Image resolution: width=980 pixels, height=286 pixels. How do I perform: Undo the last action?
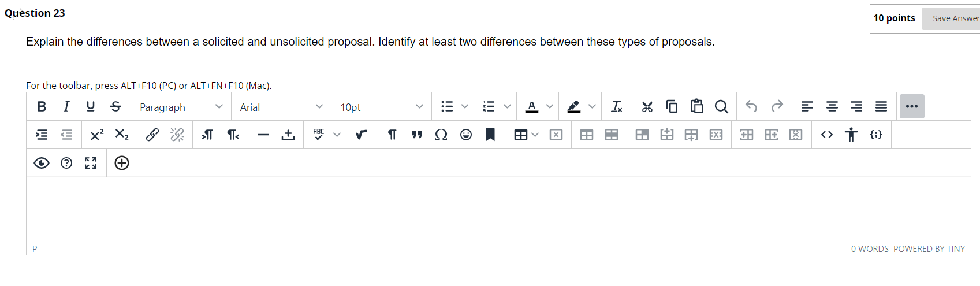point(751,106)
